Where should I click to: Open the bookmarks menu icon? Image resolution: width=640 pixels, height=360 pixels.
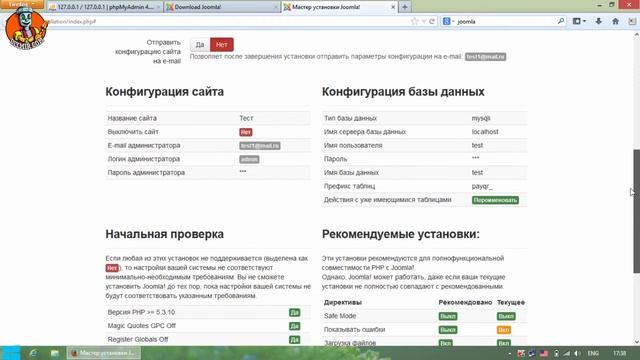[x=579, y=21]
